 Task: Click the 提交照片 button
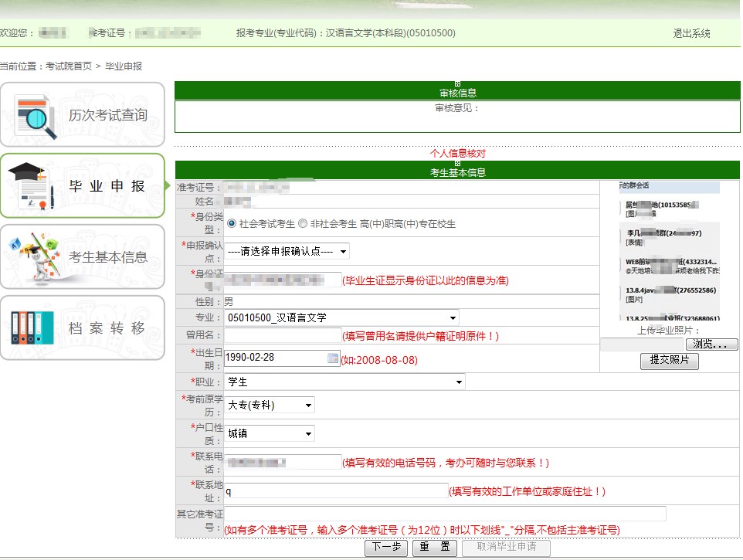[x=669, y=361]
